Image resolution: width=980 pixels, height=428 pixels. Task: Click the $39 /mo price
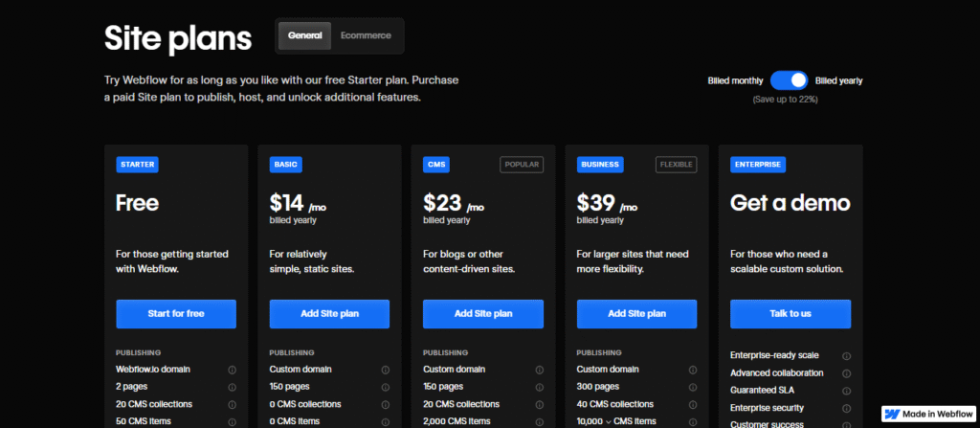coord(607,203)
